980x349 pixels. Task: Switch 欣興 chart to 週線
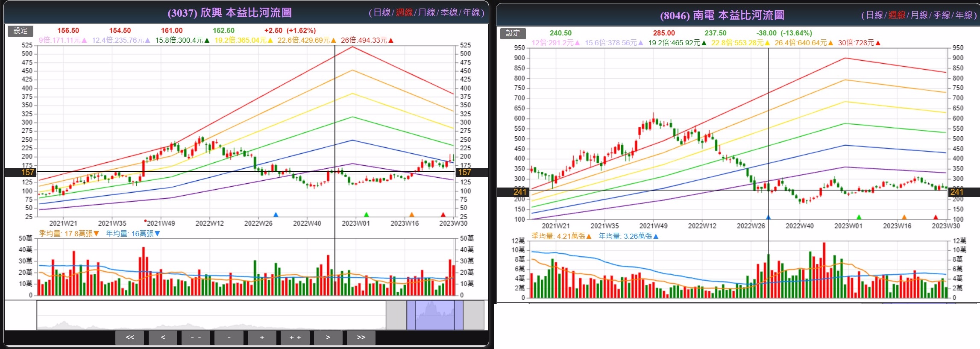pos(404,13)
